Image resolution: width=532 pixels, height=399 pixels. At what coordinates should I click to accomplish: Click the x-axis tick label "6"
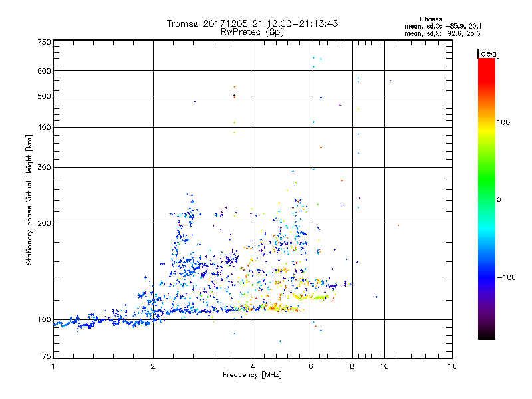tap(311, 366)
